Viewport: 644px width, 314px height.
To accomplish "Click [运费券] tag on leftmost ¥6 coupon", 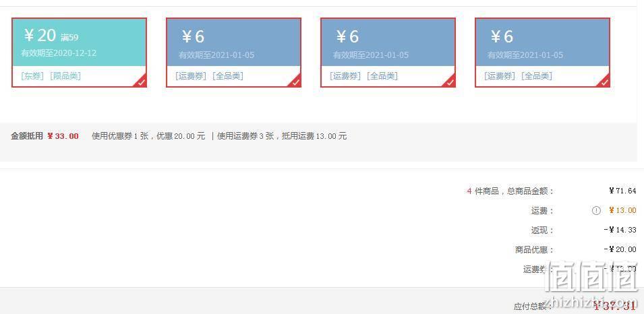I will pyautogui.click(x=191, y=76).
